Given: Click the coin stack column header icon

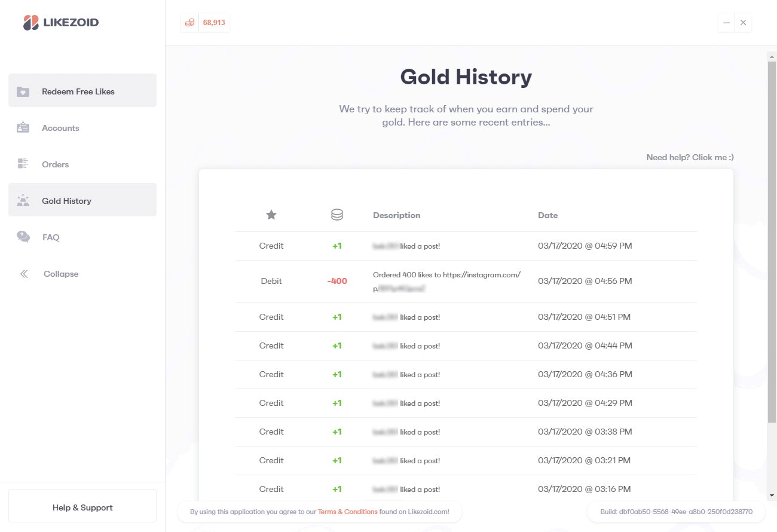Looking at the screenshot, I should coord(337,215).
